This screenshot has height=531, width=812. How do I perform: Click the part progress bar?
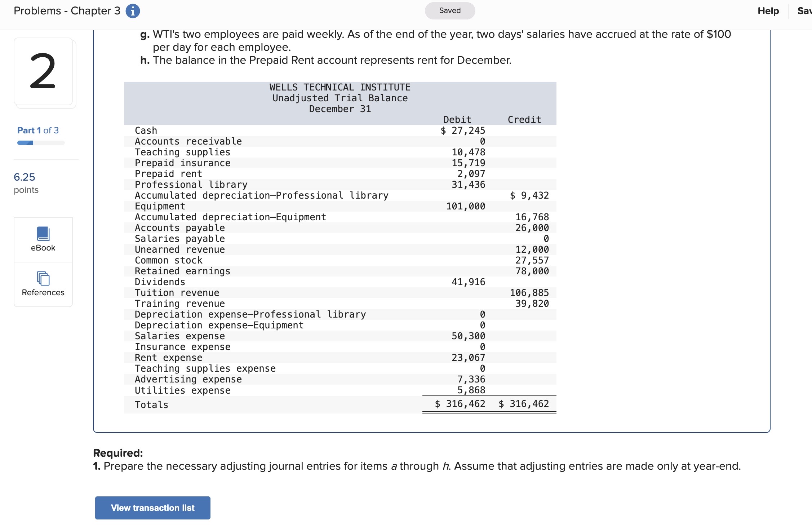[x=41, y=143]
